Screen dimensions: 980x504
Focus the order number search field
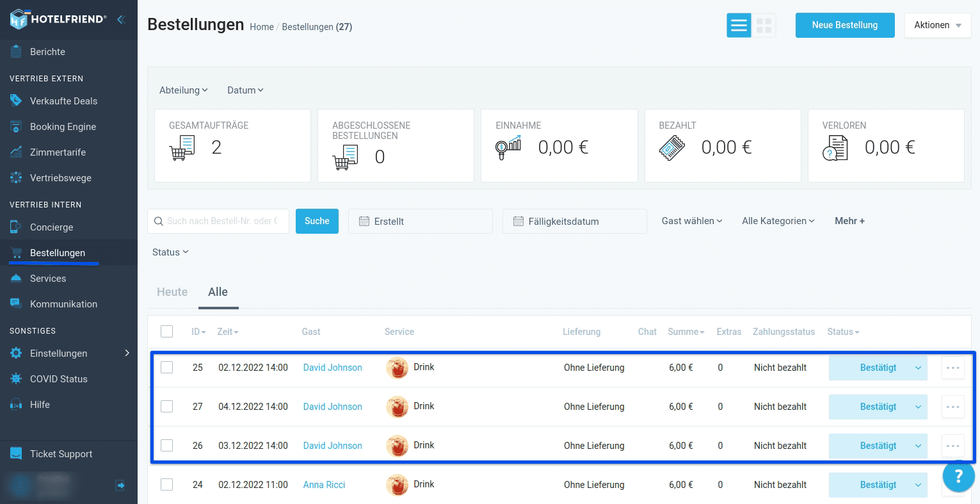click(222, 221)
